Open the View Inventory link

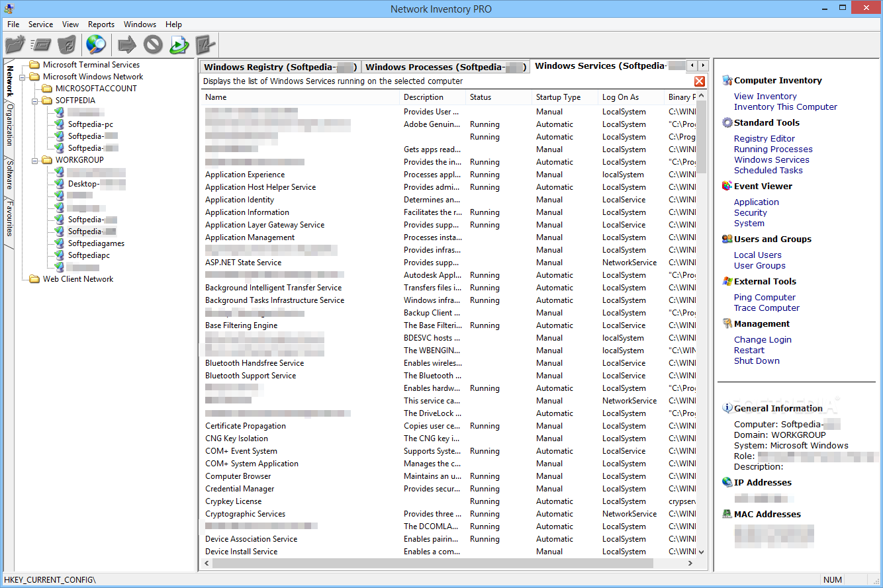click(765, 96)
